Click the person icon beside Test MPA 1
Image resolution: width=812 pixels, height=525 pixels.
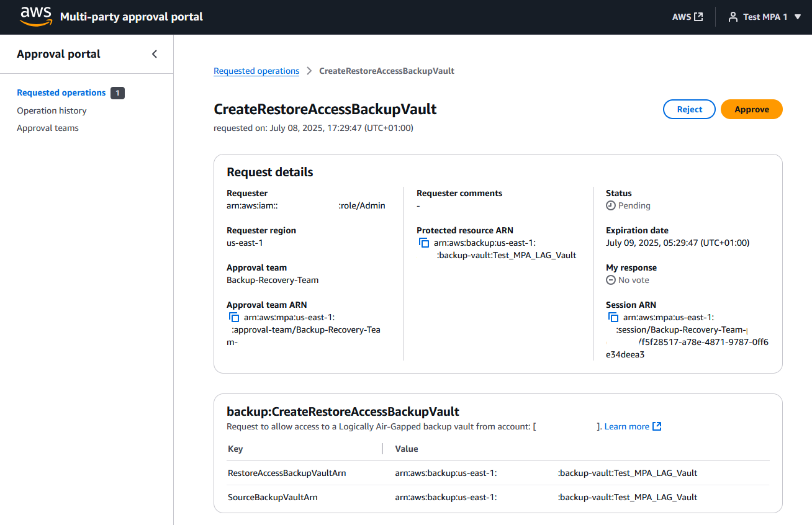(x=733, y=17)
